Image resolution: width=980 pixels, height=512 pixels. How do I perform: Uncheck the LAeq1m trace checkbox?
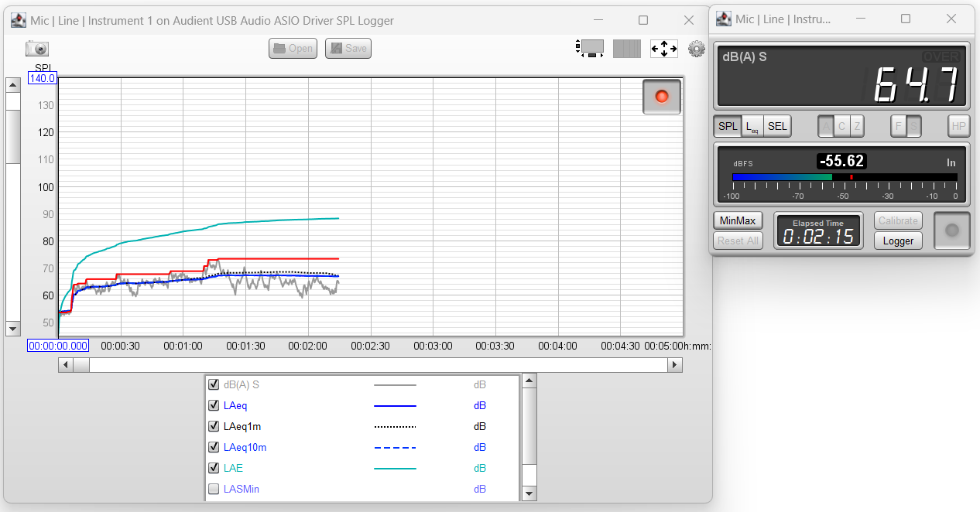[x=214, y=426]
